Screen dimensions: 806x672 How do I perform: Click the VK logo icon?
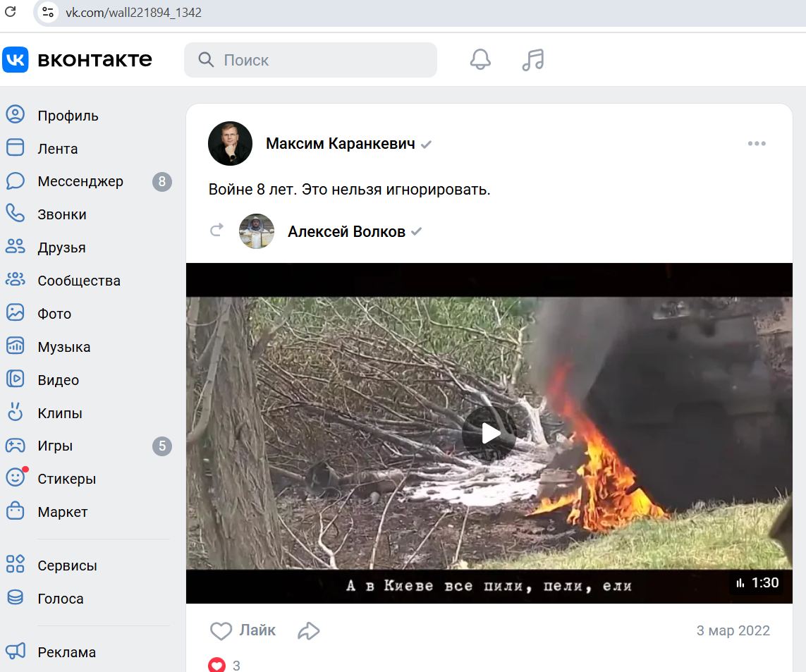16,60
